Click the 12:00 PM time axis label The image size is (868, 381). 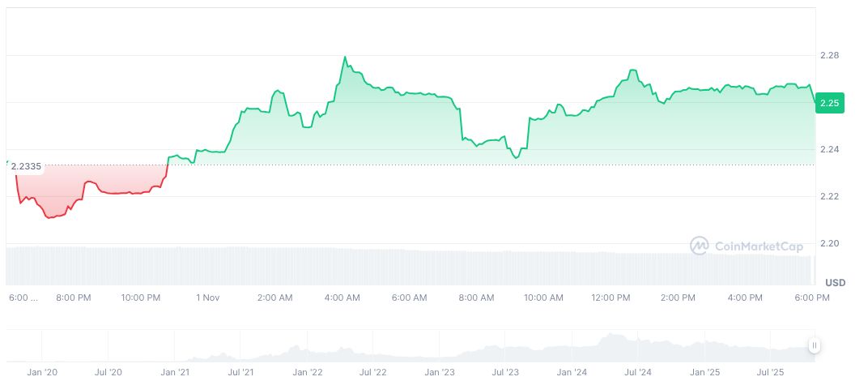(611, 298)
